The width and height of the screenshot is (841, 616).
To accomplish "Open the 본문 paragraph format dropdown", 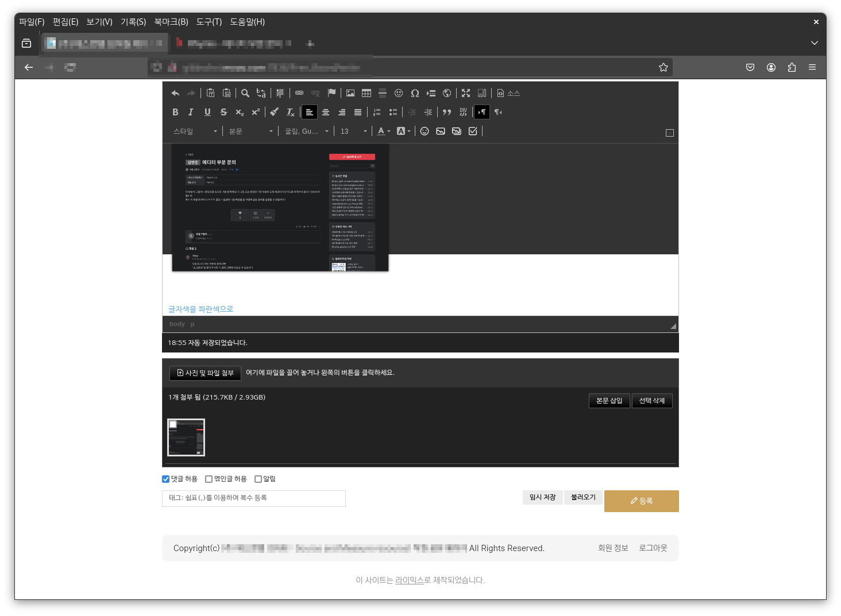I will (251, 131).
